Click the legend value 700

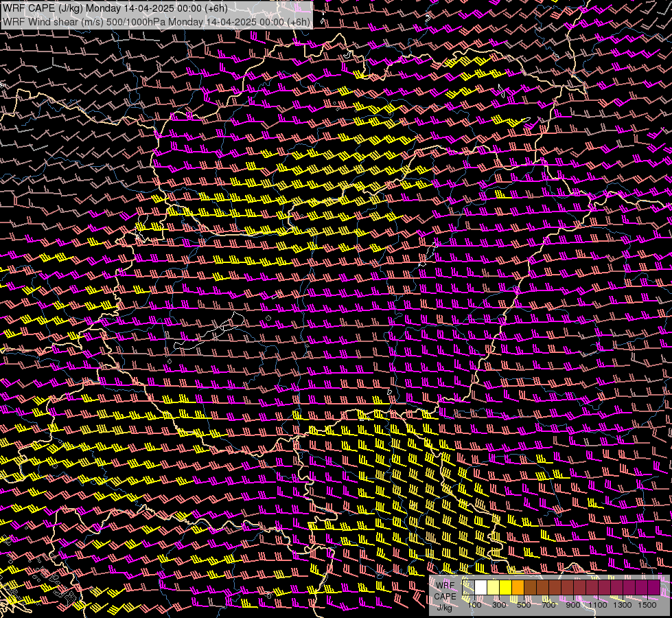[548, 605]
